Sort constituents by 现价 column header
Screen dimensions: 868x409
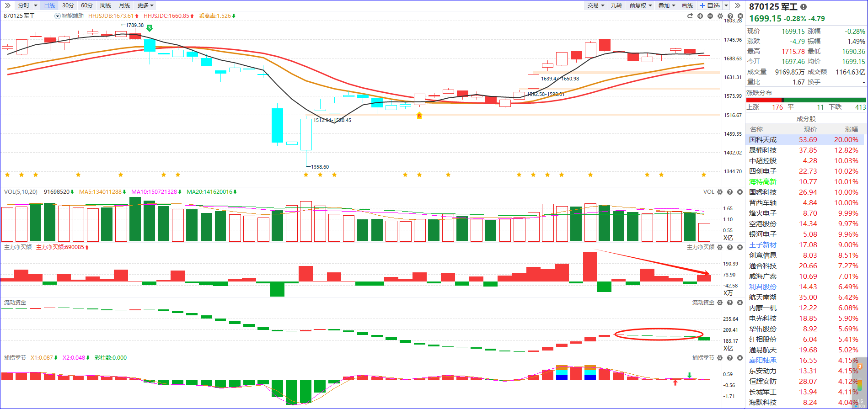pyautogui.click(x=810, y=129)
